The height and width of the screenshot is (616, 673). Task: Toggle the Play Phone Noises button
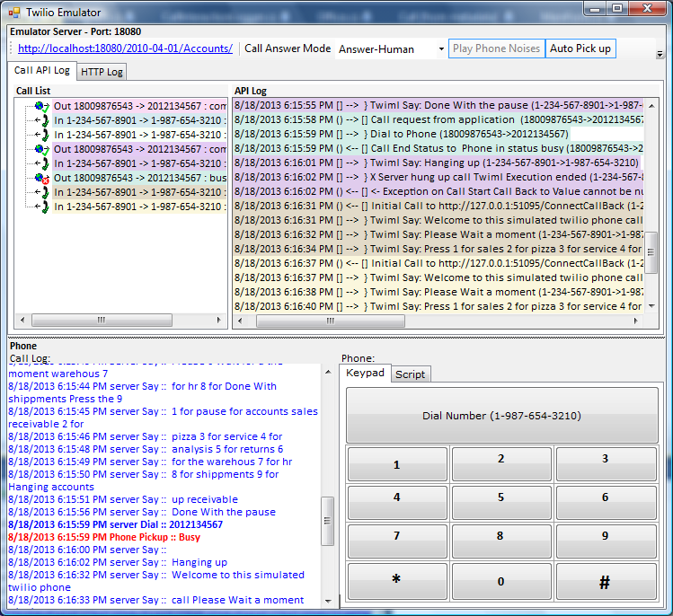pos(497,48)
